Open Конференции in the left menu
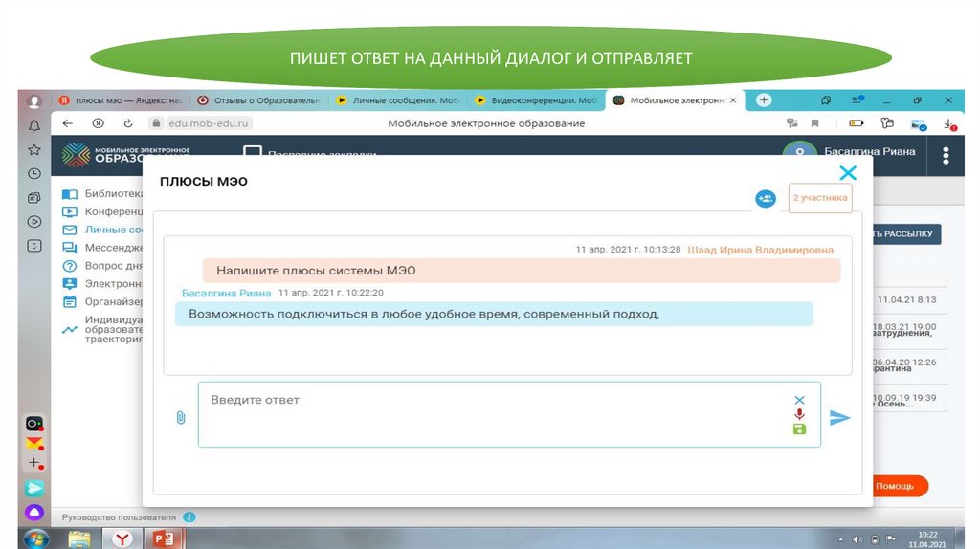This screenshot has width=980, height=549. click(102, 211)
